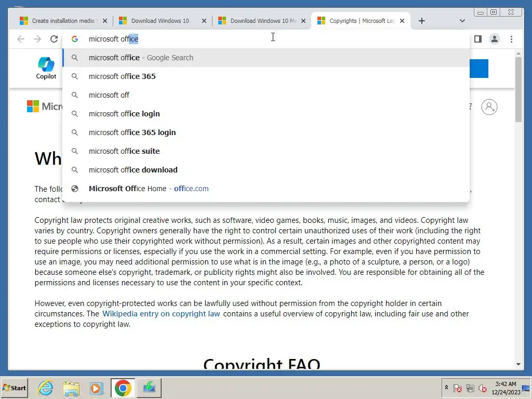Reload the current page
Image resolution: width=532 pixels, height=399 pixels.
[54, 39]
